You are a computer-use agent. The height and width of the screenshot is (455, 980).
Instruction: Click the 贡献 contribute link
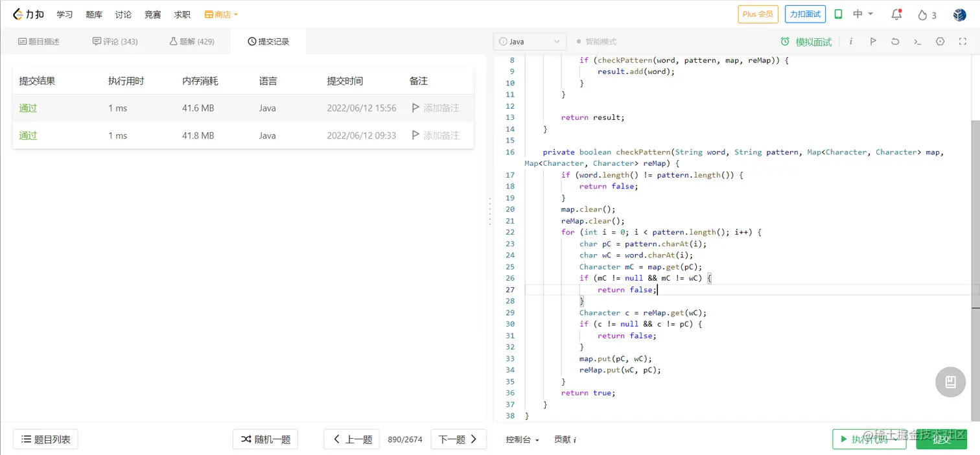562,439
